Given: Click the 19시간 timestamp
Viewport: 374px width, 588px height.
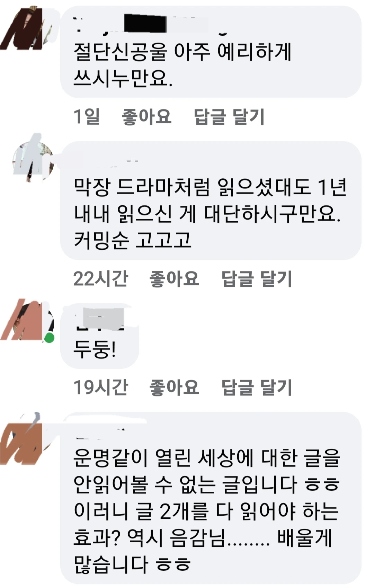Looking at the screenshot, I should tap(100, 387).
